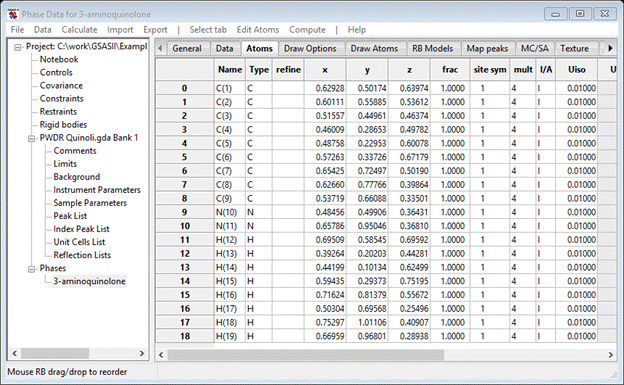Select Controls in the project tree
The width and height of the screenshot is (624, 385).
click(56, 72)
